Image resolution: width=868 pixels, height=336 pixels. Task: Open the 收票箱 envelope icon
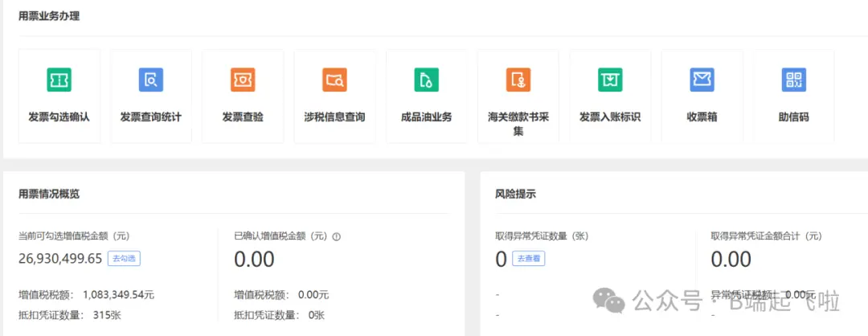(x=702, y=80)
